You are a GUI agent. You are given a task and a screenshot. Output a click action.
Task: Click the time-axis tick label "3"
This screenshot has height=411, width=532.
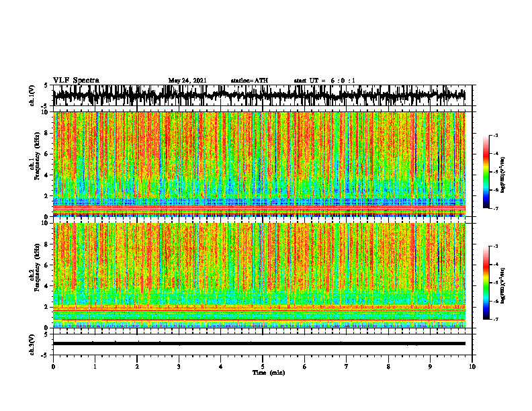[179, 367]
